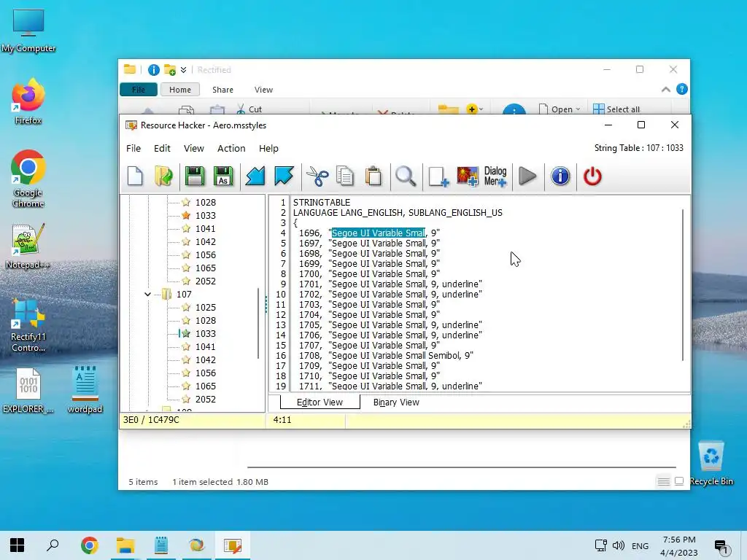
Task: Collapse the 107 folder in resource tree
Action: click(x=147, y=295)
